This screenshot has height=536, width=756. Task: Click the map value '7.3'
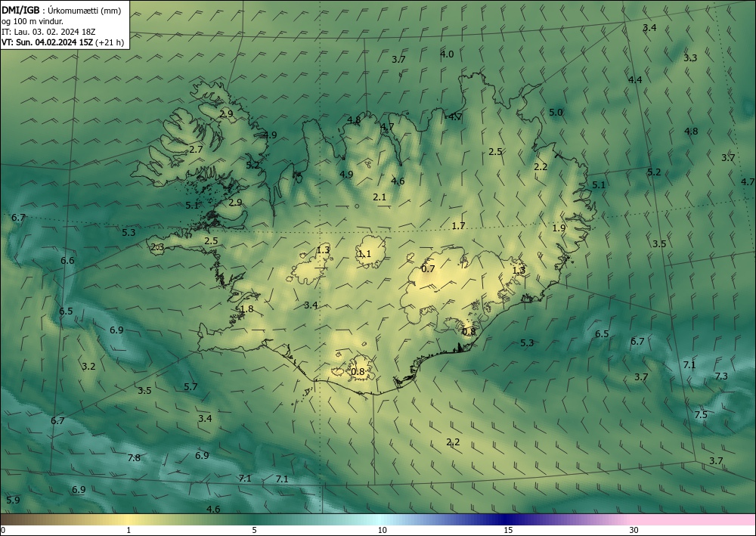click(x=721, y=376)
